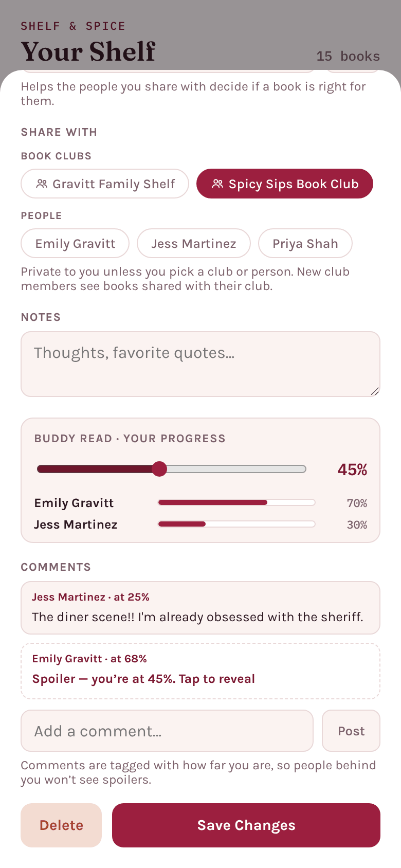Click the Your Shelf heading behind the sheet

88,51
